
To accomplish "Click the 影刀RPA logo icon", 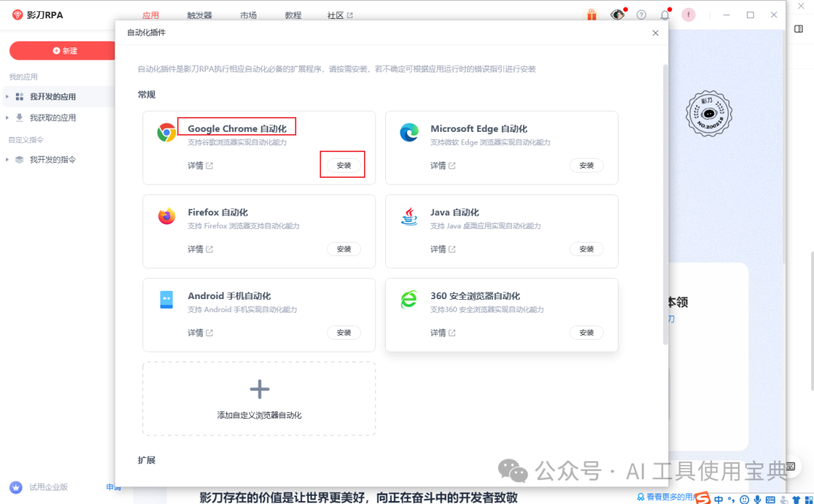I will tap(17, 14).
